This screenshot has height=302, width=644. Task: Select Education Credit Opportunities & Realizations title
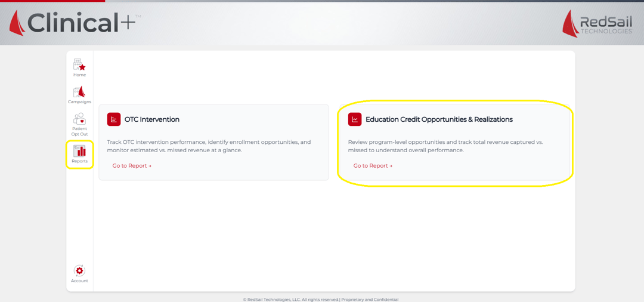pyautogui.click(x=439, y=119)
